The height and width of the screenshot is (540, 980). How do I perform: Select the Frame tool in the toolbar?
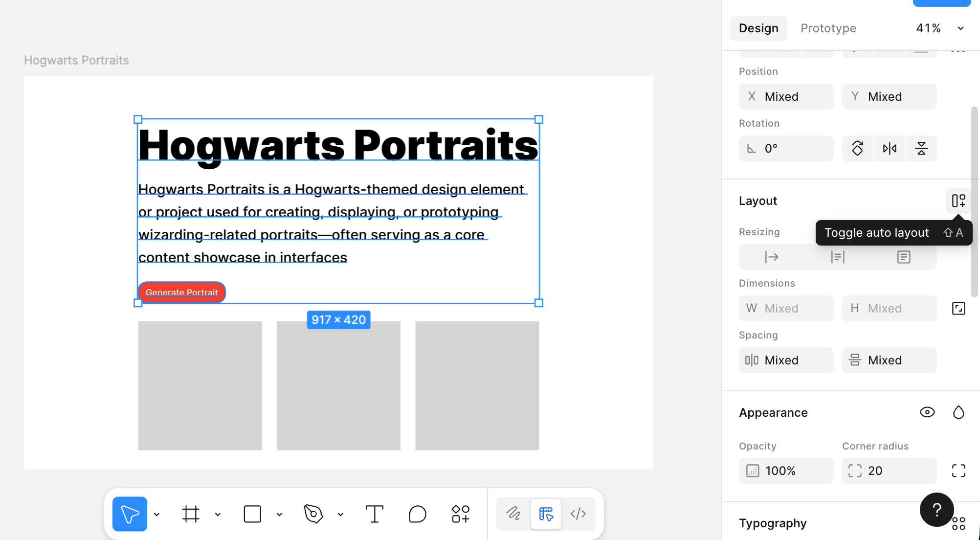[x=191, y=514]
